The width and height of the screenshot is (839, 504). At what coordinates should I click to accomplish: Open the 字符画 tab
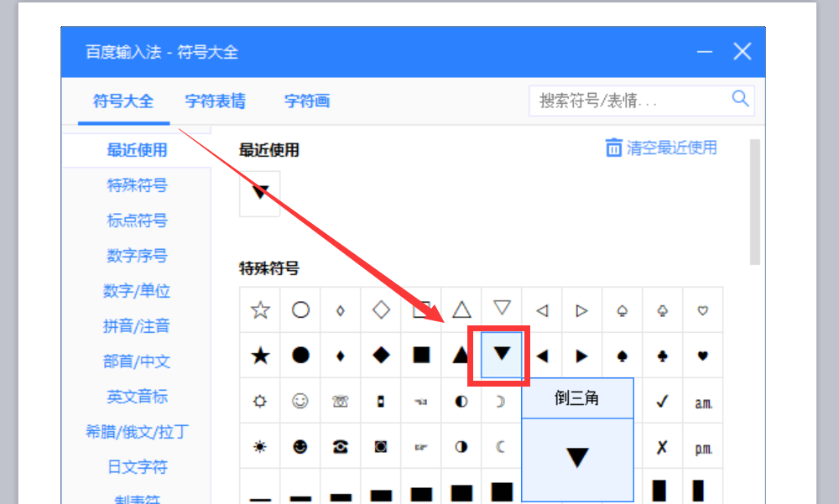coord(306,101)
